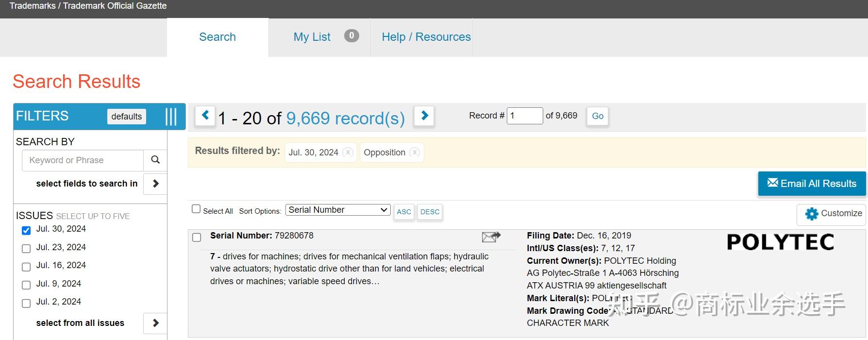Go to next results page arrow
The height and width of the screenshot is (340, 868).
(424, 116)
